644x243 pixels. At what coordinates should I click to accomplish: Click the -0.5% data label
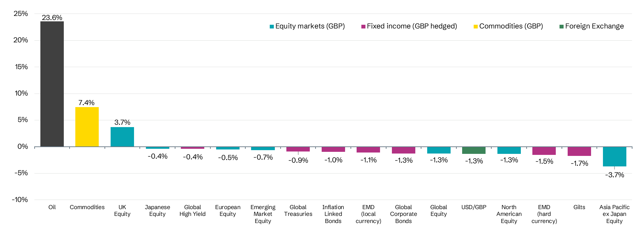[228, 158]
